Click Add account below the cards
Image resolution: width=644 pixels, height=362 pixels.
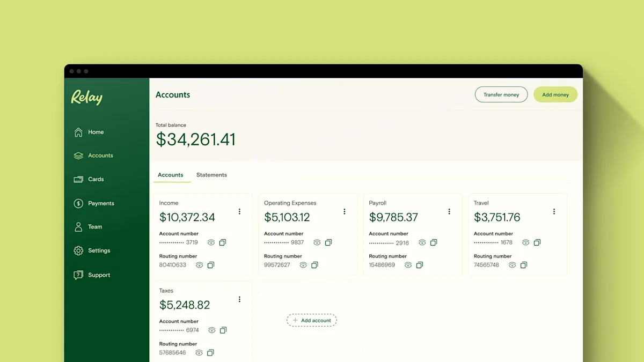click(x=311, y=320)
